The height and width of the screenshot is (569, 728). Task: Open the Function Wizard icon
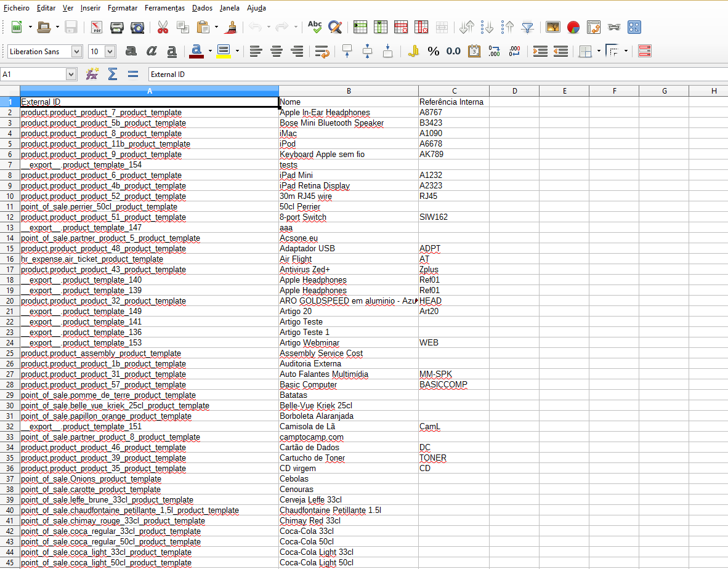coord(92,75)
